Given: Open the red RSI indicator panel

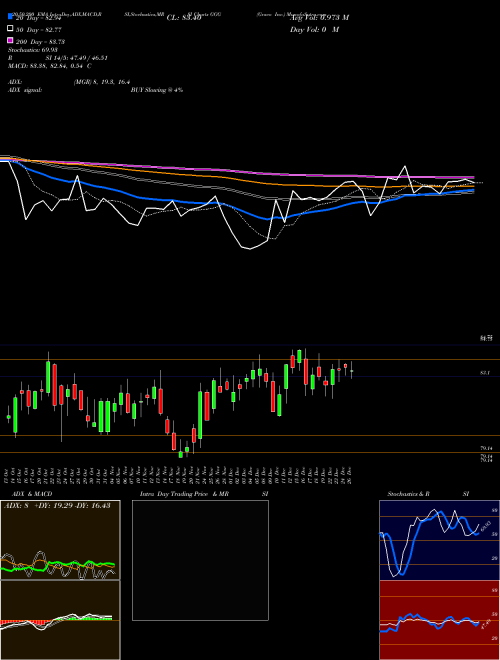Looking at the screenshot, I should coord(439,620).
